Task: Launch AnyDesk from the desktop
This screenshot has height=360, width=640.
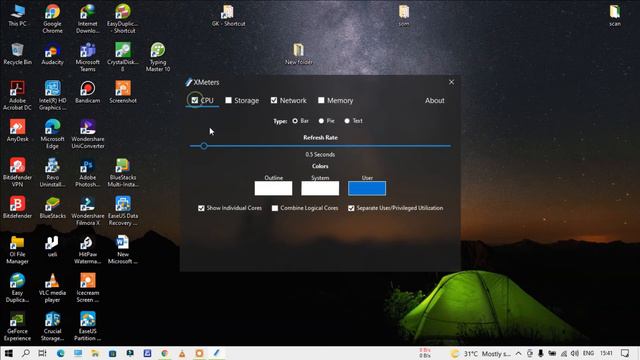Action: 17,130
